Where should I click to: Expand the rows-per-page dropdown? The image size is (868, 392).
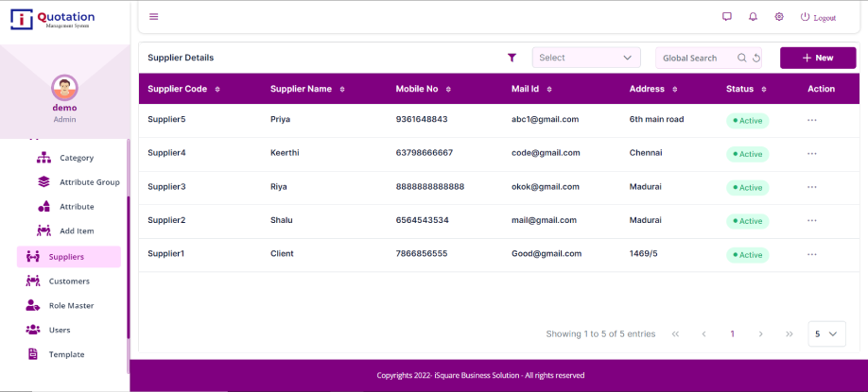pyautogui.click(x=826, y=333)
